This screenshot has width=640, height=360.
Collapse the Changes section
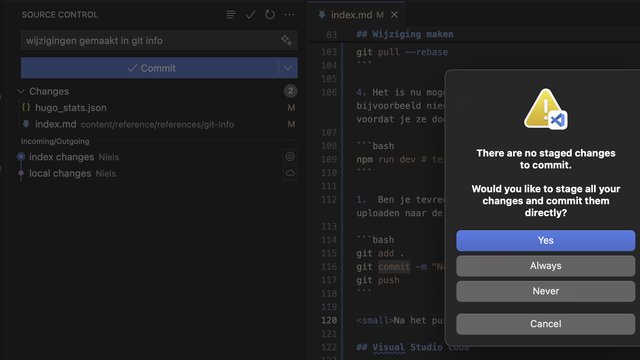point(21,91)
